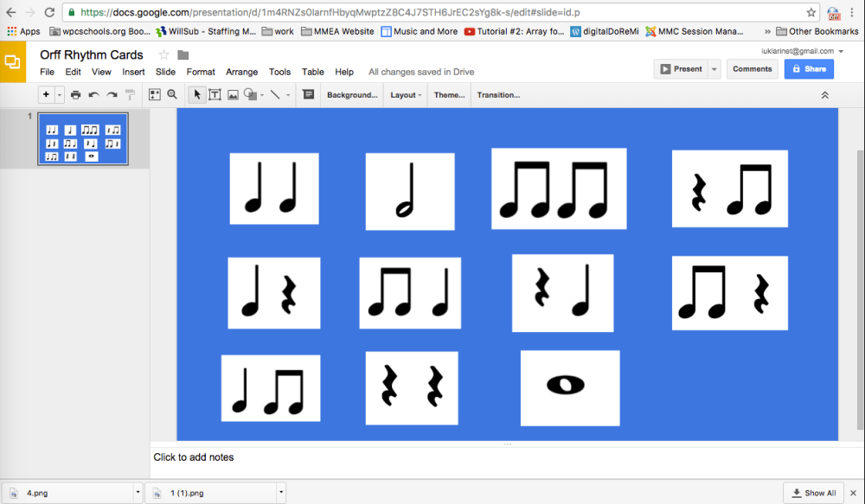Open the new slide dropdown arrow
865x504 pixels.
(x=60, y=95)
